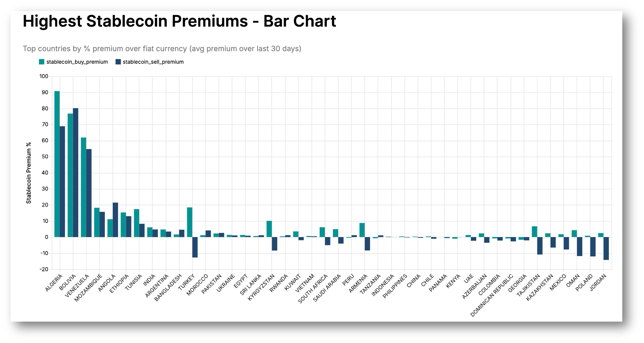Click the chart title Highest Stablecoin Premiums
The width and height of the screenshot is (644, 343).
pos(179,21)
